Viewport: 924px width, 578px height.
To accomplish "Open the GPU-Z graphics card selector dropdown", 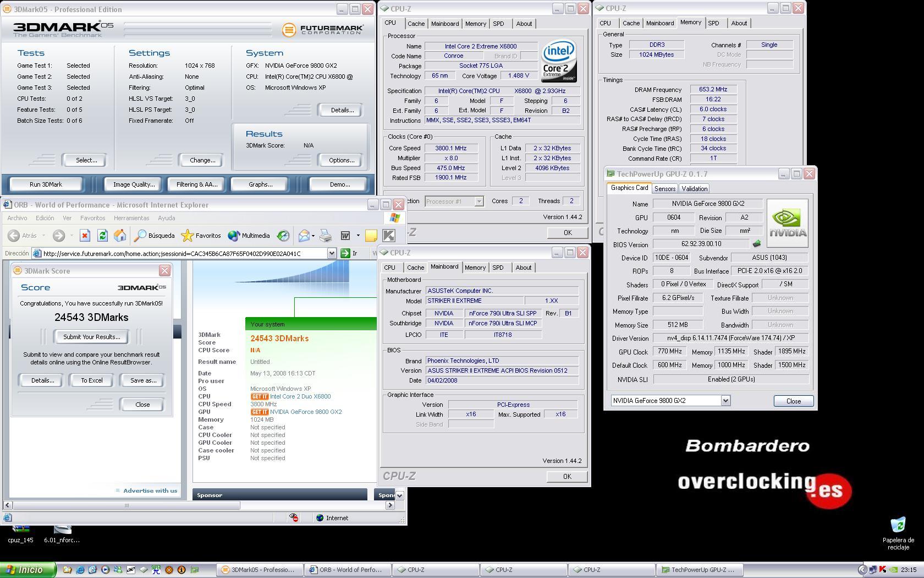I will [725, 401].
